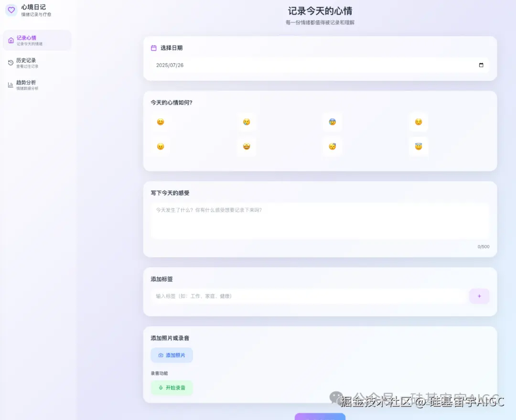
Task: Choose the star-struck emoji mood
Action: (247, 147)
